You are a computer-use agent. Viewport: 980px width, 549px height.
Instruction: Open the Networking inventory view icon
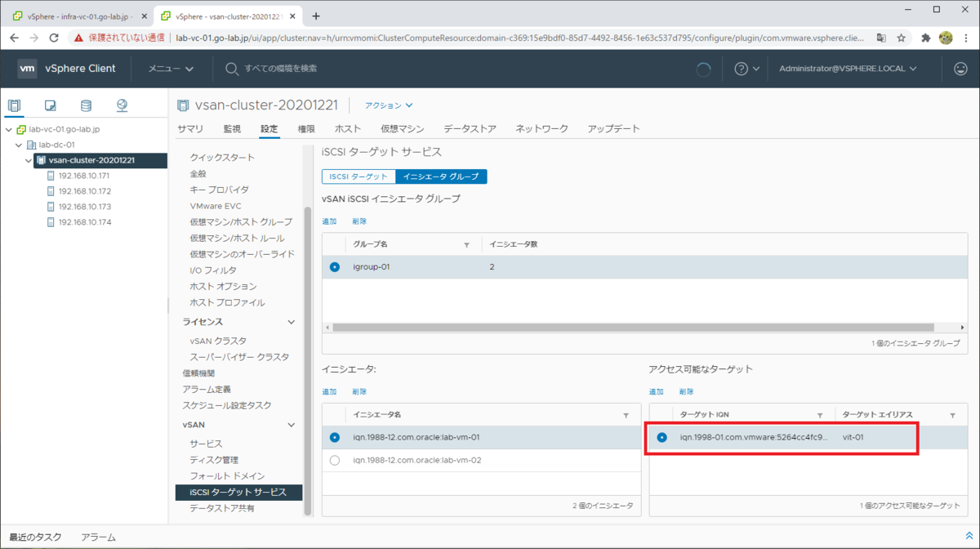pos(122,105)
